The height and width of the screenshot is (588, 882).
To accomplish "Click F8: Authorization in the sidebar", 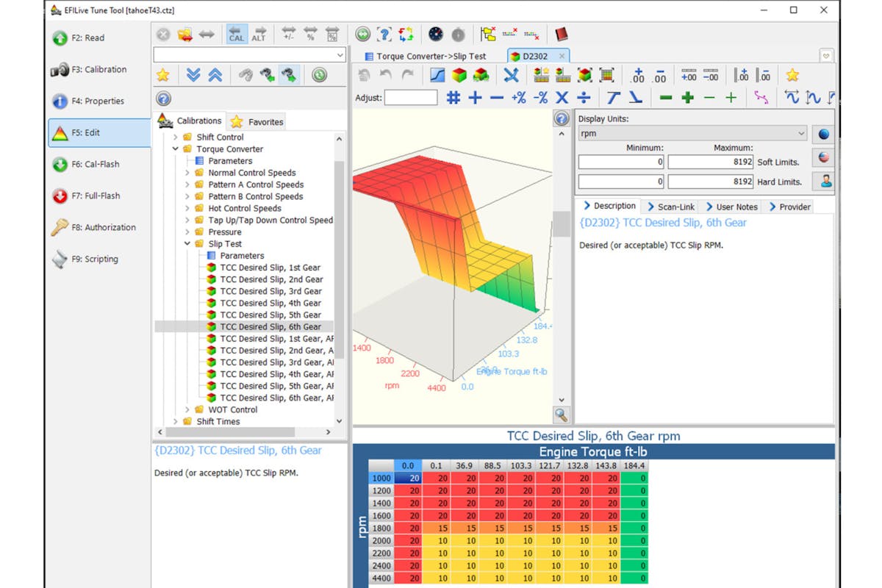I will pos(103,228).
